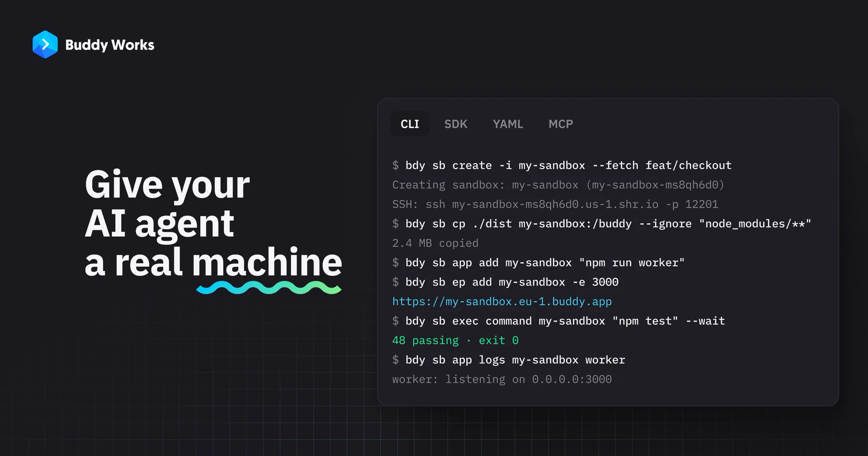Click the 'bdy sb cp ./dist' command line
The width and height of the screenshot is (868, 456).
[x=602, y=224]
